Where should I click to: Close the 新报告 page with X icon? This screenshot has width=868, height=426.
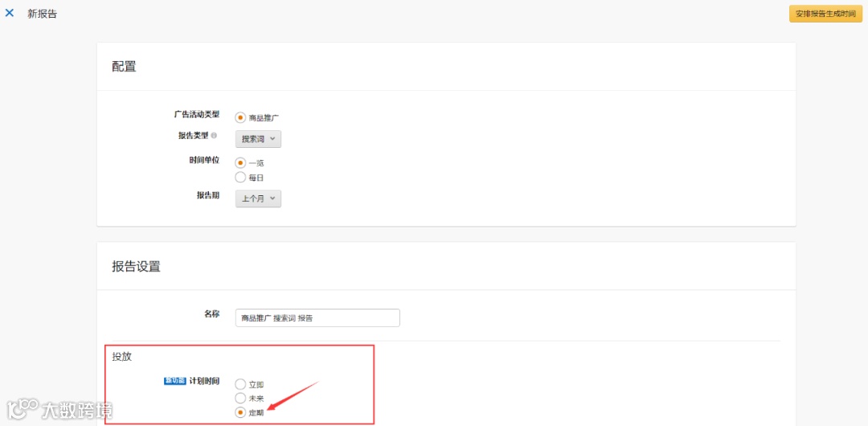(x=10, y=14)
